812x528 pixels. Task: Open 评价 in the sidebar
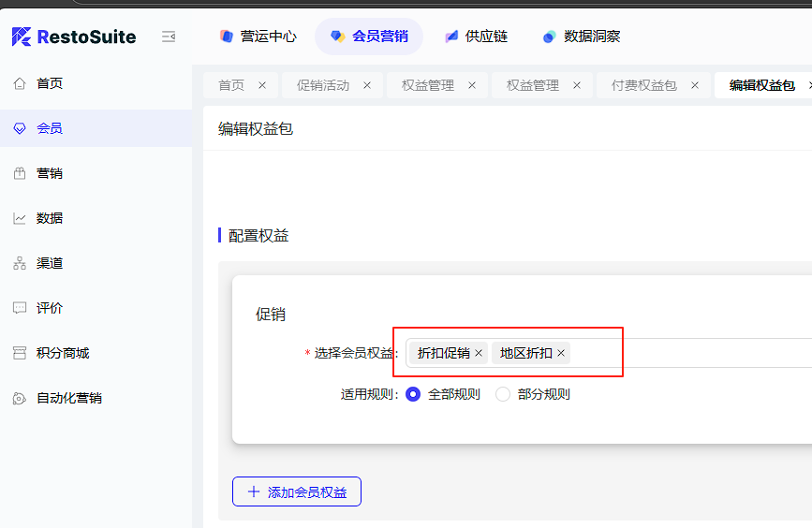click(96, 308)
